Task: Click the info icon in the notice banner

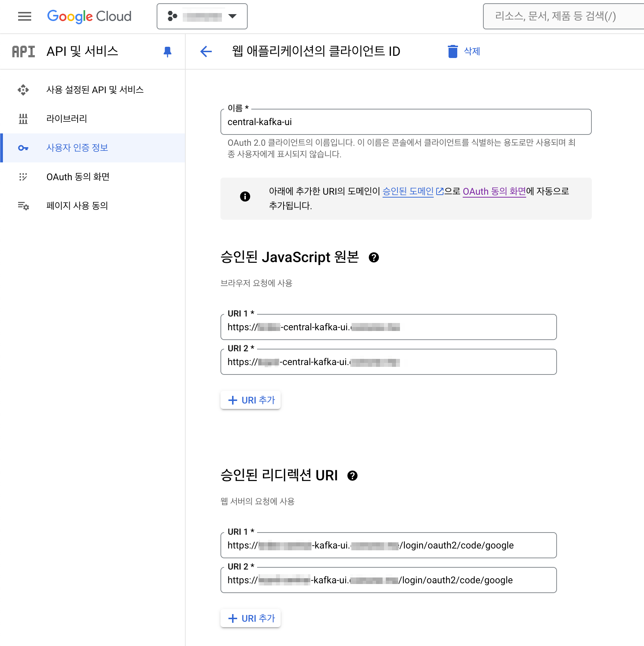Action: point(245,197)
